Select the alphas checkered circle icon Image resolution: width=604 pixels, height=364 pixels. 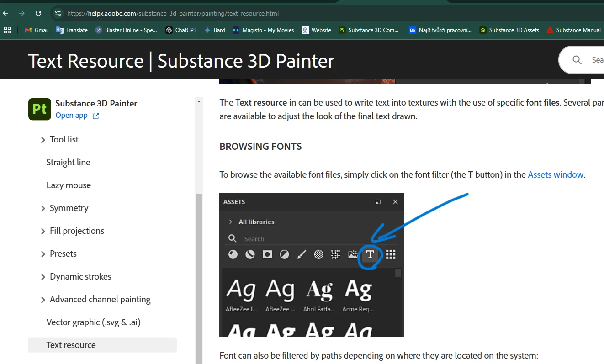tap(318, 254)
